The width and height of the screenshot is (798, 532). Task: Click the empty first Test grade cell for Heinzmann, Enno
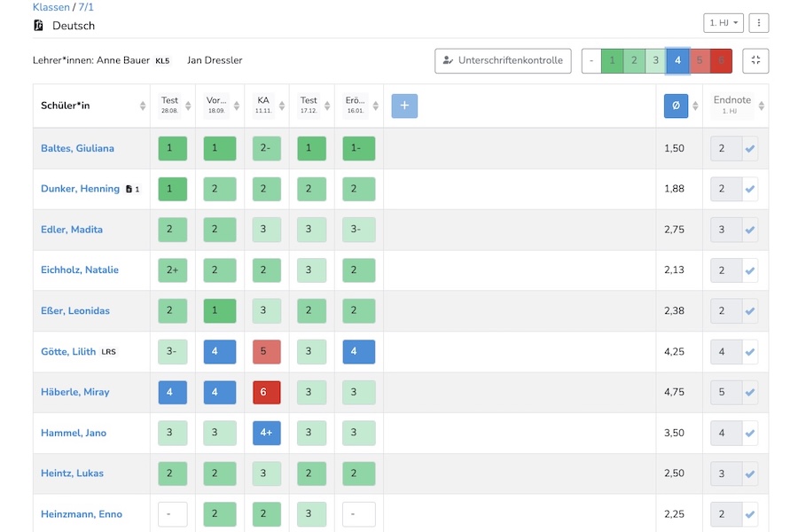pyautogui.click(x=173, y=514)
